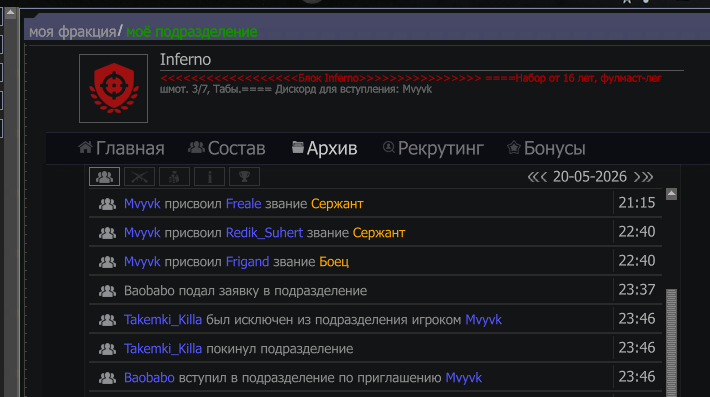Open Mvyvk link in исключен row

484,320
